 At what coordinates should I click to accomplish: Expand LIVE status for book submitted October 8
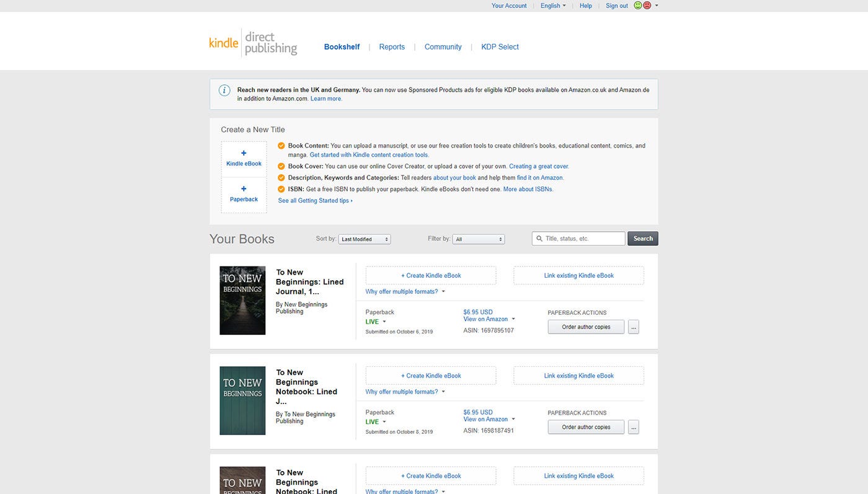(376, 422)
